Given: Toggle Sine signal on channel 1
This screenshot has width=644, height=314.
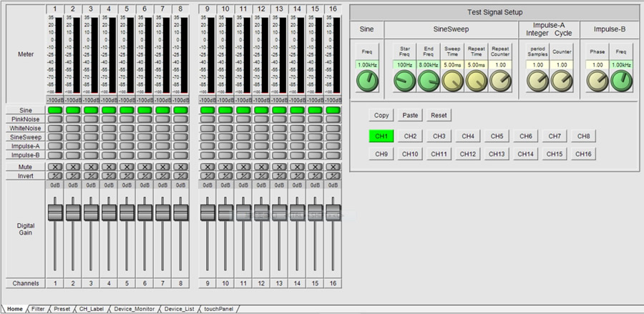Looking at the screenshot, I should coord(55,110).
